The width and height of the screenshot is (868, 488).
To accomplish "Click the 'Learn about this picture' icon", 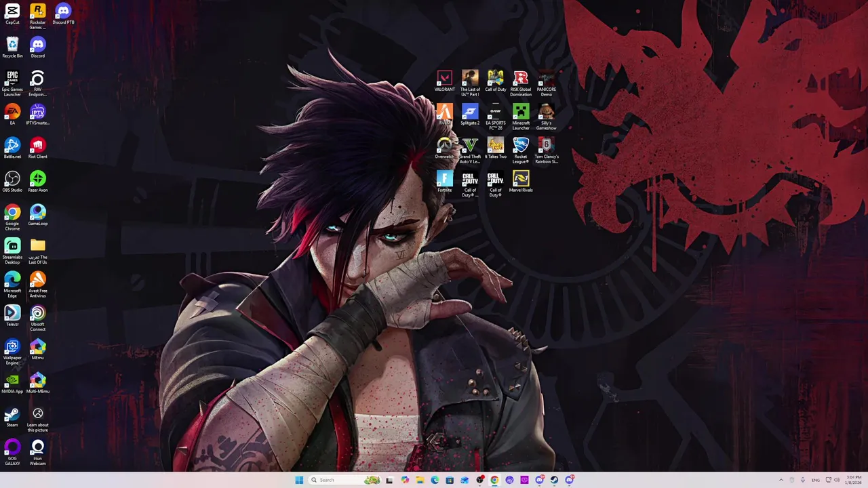I will 38,419.
